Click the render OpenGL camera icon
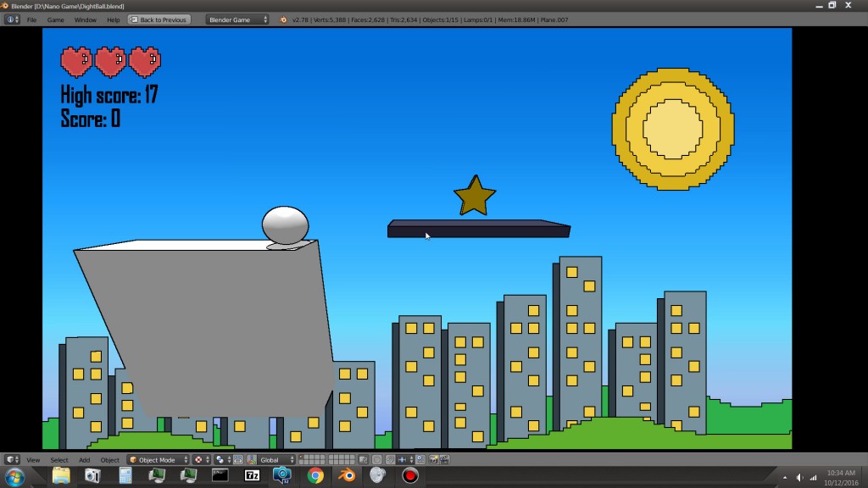The width and height of the screenshot is (868, 488). pyautogui.click(x=434, y=459)
